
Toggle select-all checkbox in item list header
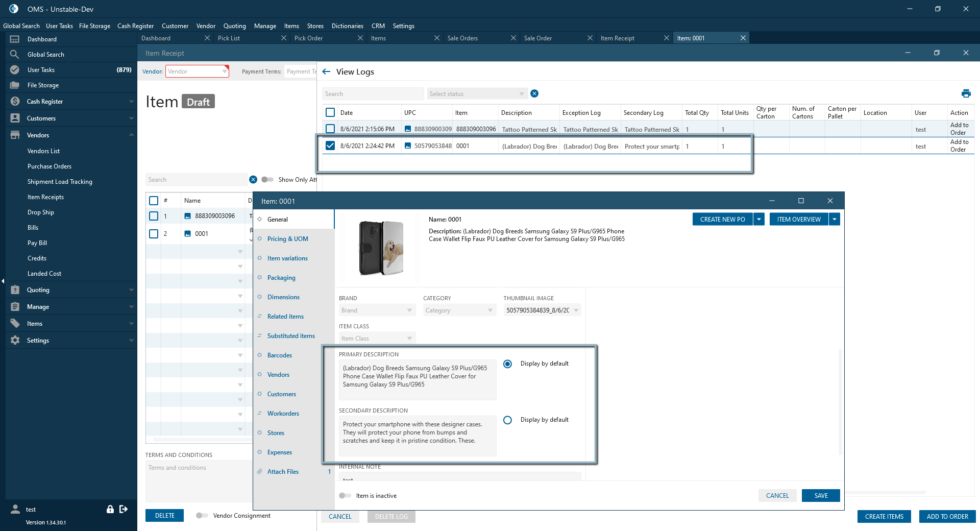tap(154, 201)
